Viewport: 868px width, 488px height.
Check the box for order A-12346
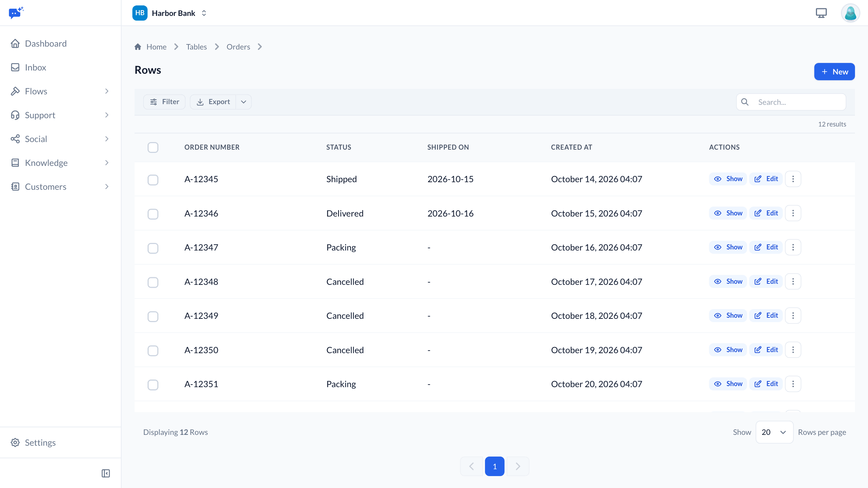pyautogui.click(x=153, y=214)
